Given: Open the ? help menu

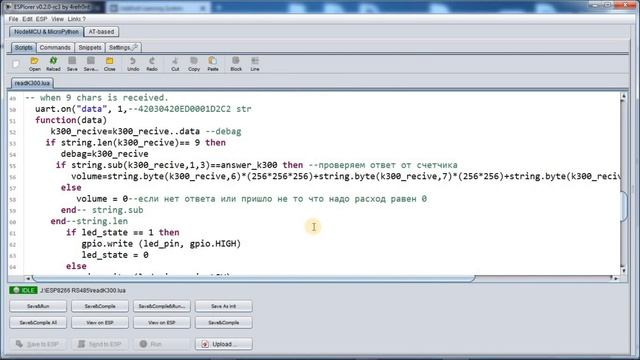Looking at the screenshot, I should [x=84, y=19].
